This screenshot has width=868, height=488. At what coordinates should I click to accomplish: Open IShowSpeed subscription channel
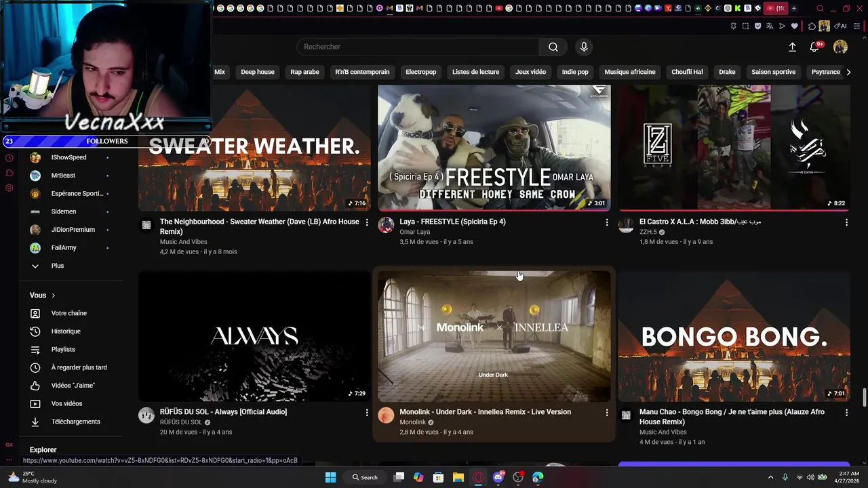[x=68, y=157]
